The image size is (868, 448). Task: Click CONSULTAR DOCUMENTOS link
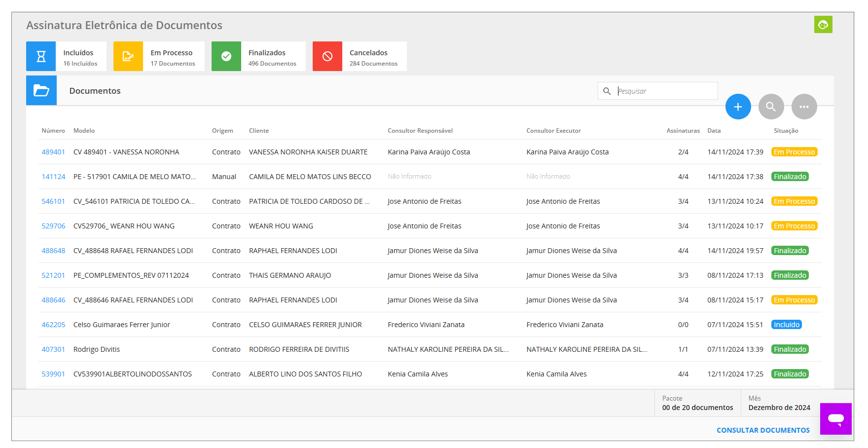[763, 430]
